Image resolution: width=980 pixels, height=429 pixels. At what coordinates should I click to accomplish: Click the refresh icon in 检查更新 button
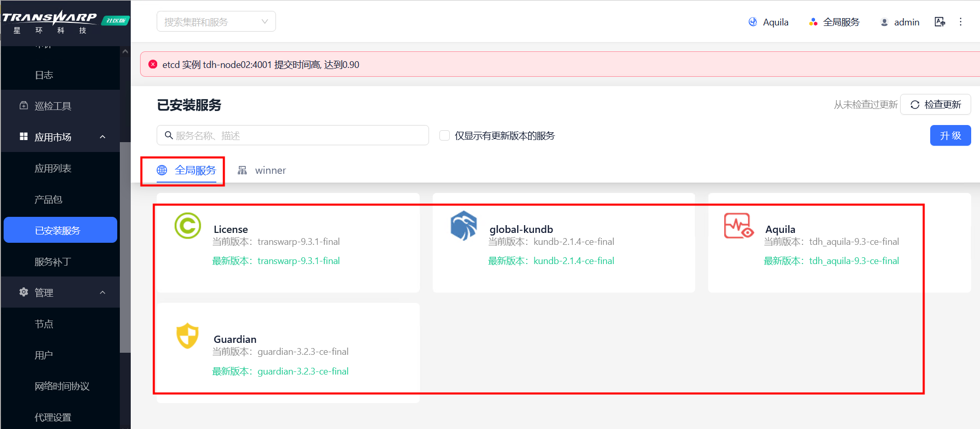(915, 105)
